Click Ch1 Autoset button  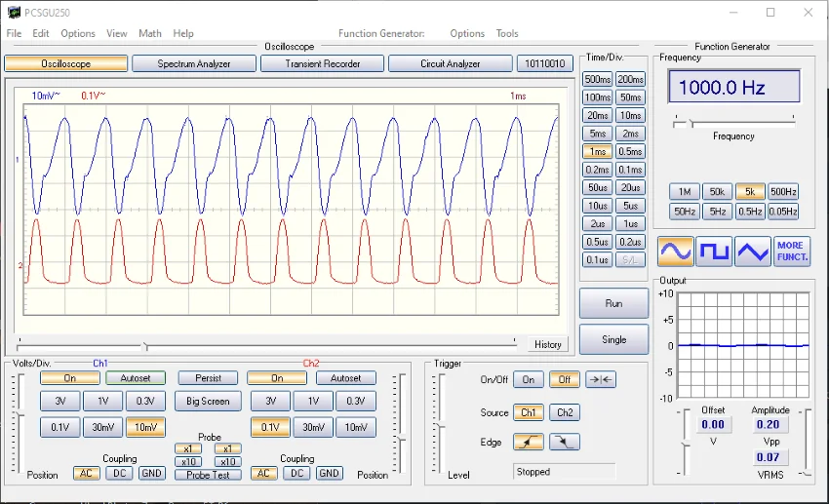136,378
